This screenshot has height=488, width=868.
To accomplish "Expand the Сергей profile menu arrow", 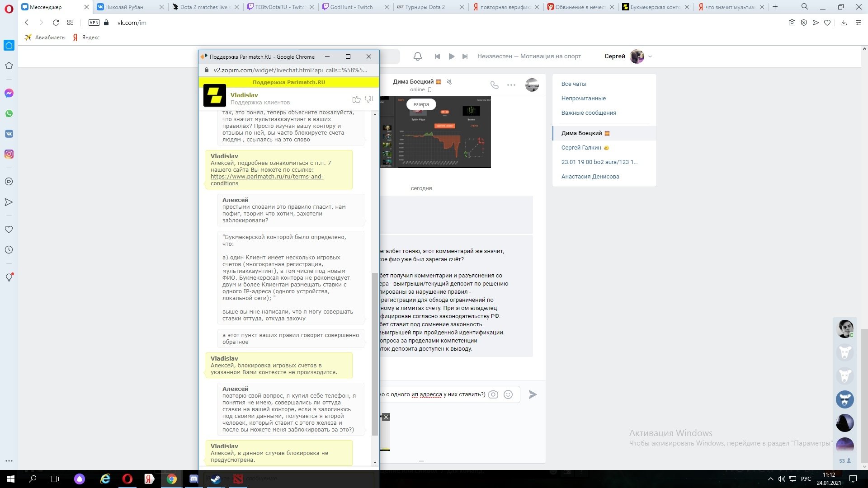I will click(650, 56).
